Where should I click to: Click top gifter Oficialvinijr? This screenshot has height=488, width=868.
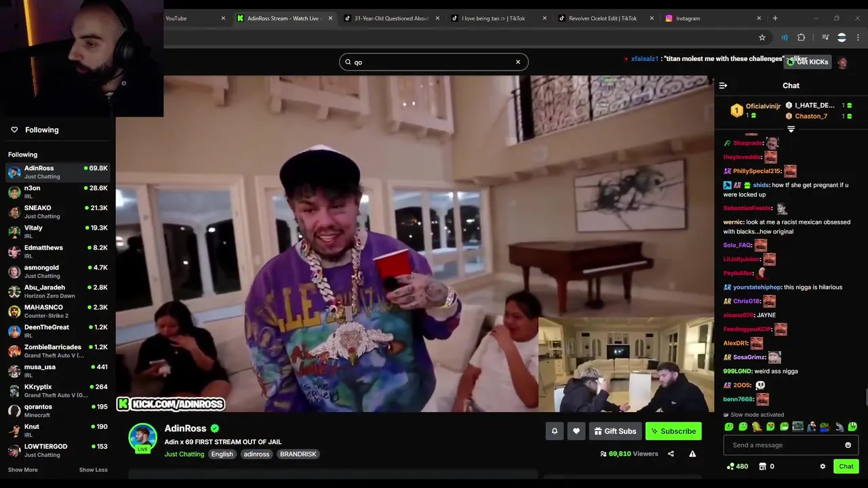click(x=763, y=106)
